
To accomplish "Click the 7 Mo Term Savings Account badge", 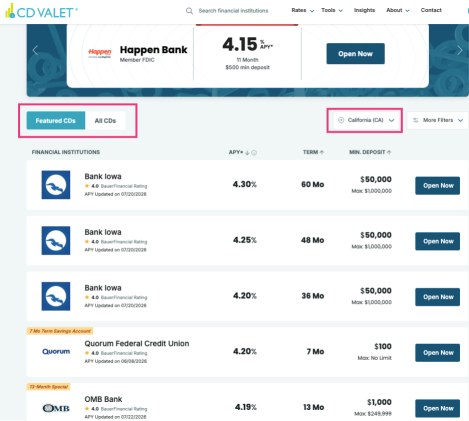I will (x=60, y=331).
